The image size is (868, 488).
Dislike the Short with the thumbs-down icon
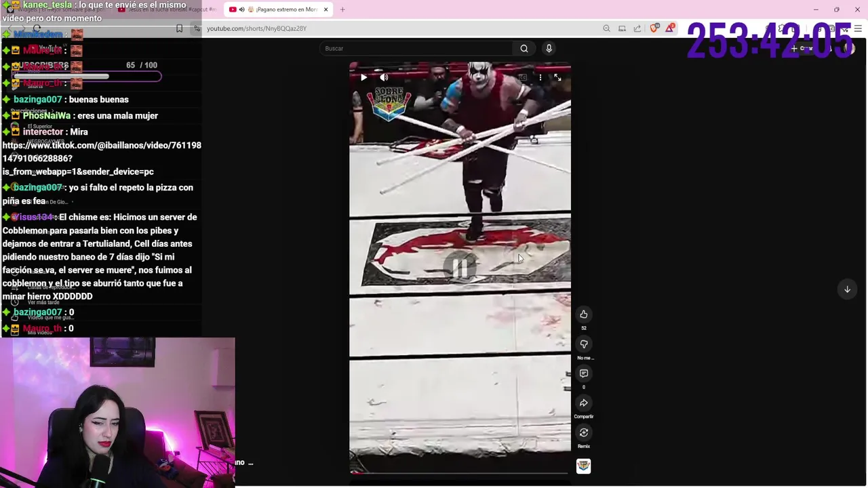tap(584, 344)
